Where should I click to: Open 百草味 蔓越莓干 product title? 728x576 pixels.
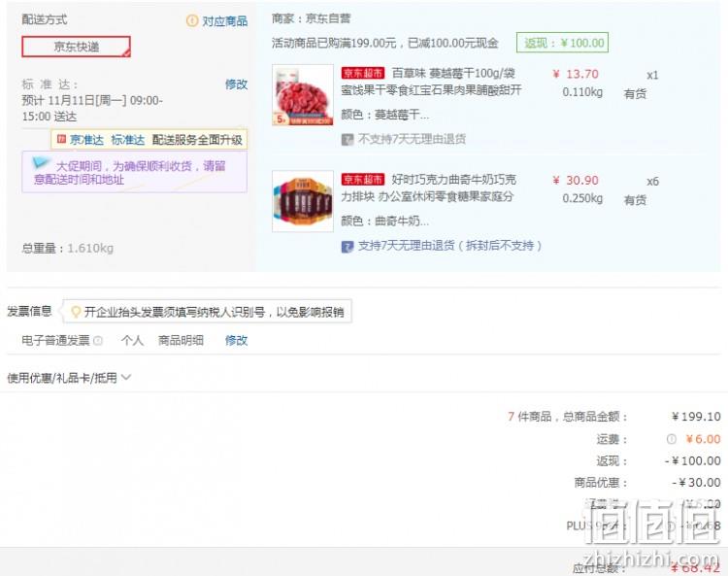click(x=431, y=82)
